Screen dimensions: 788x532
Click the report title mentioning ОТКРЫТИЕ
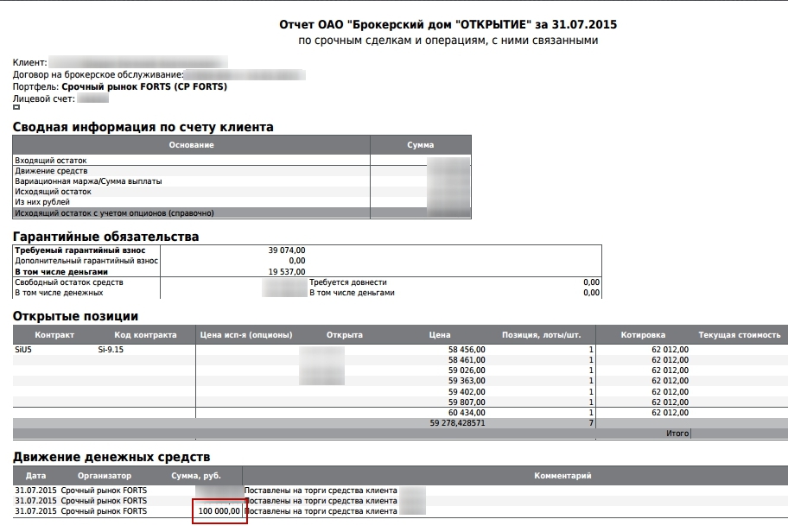point(448,24)
